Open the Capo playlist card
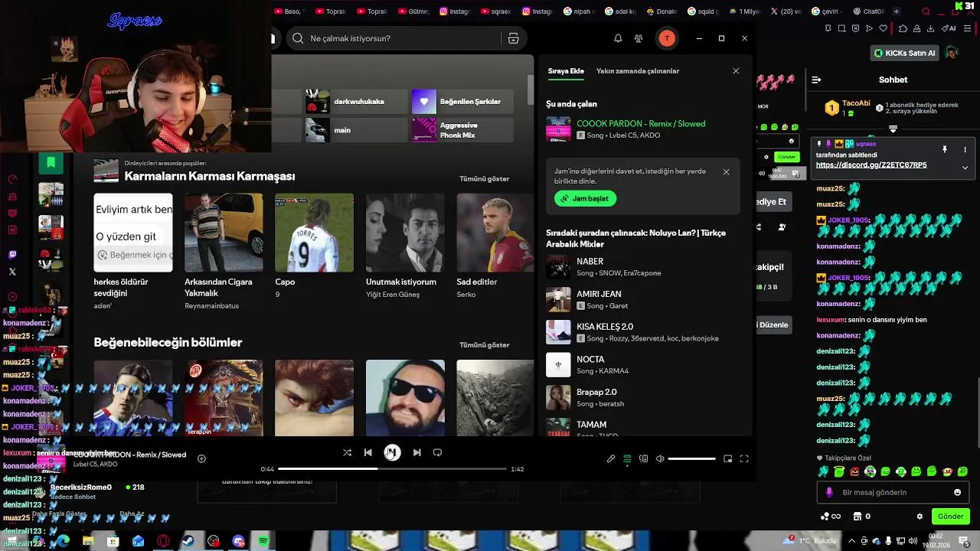Image resolution: width=980 pixels, height=551 pixels. pyautogui.click(x=314, y=246)
